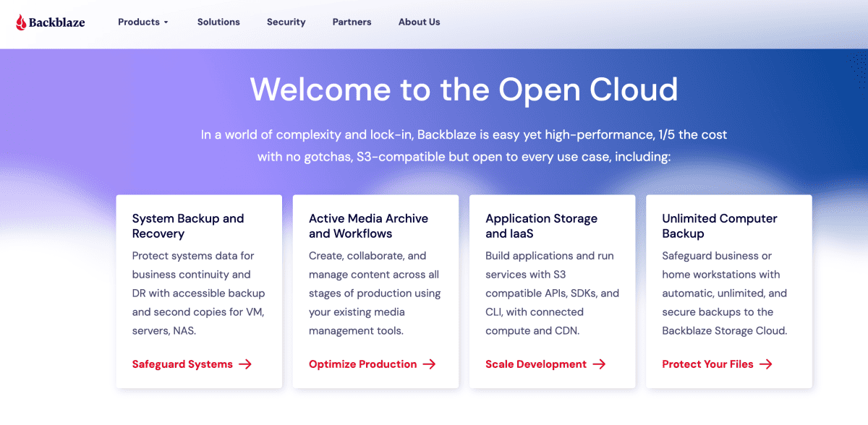Expand the Products dropdown caret
The height and width of the screenshot is (425, 868).
[x=166, y=22]
